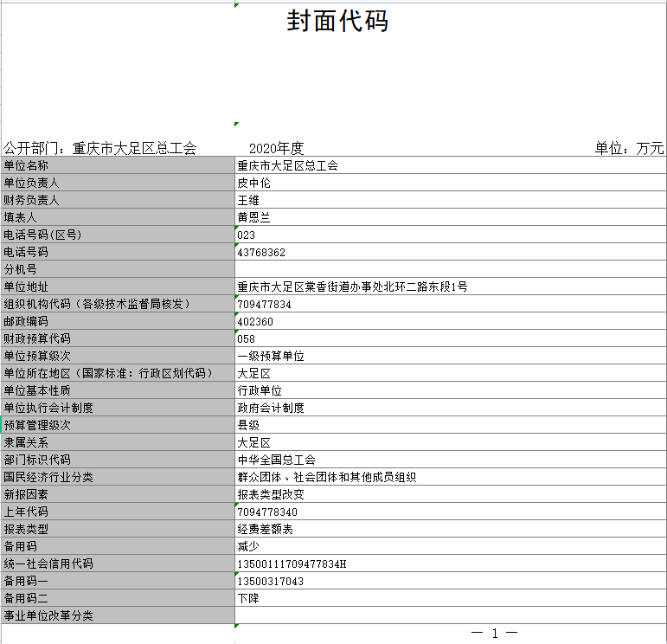Click the 填表人 label cell
667x644 pixels.
(x=118, y=217)
